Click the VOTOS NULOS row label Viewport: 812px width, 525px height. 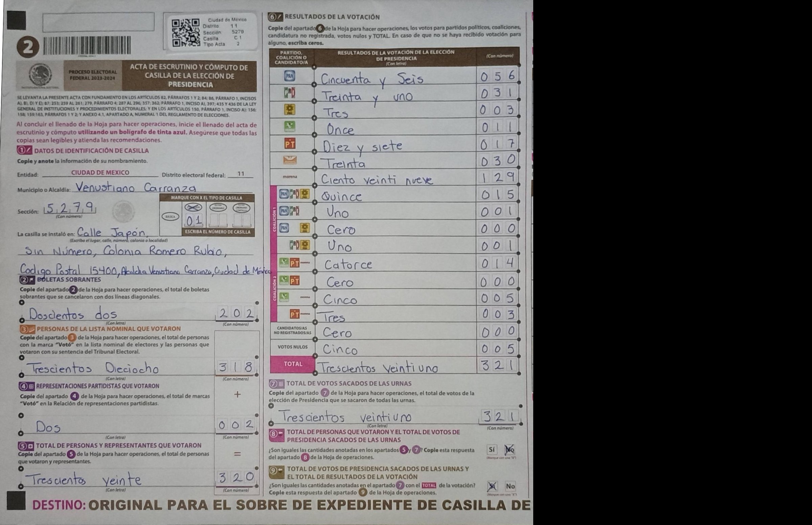[x=292, y=347]
